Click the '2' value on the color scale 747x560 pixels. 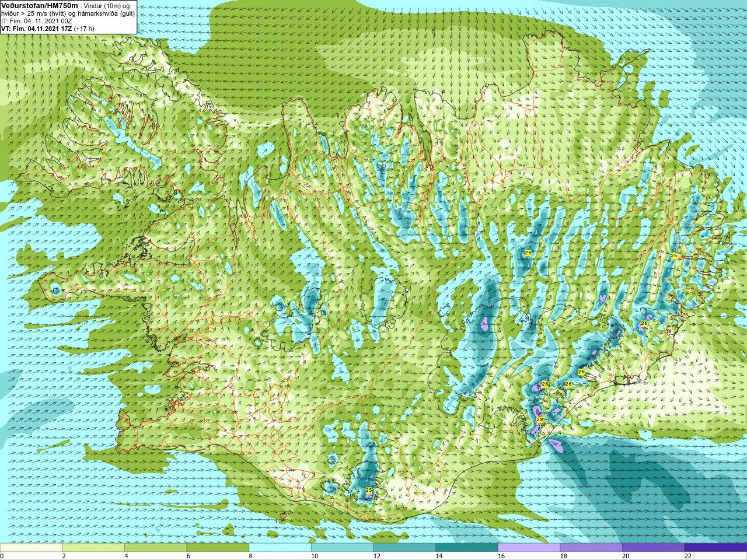[64, 556]
